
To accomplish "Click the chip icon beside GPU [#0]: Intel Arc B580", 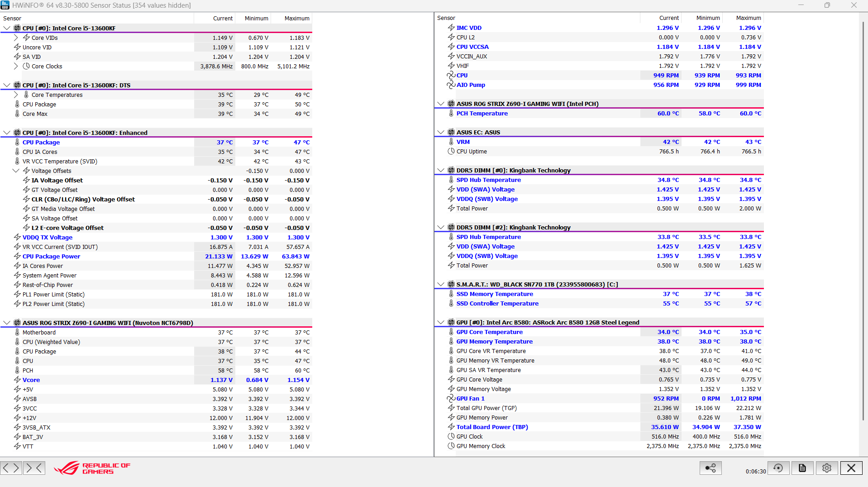I will pyautogui.click(x=451, y=322).
